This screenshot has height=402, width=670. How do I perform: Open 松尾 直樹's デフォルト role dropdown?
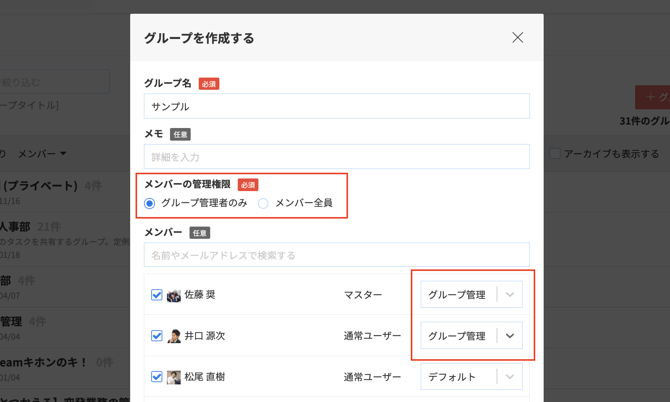point(471,377)
